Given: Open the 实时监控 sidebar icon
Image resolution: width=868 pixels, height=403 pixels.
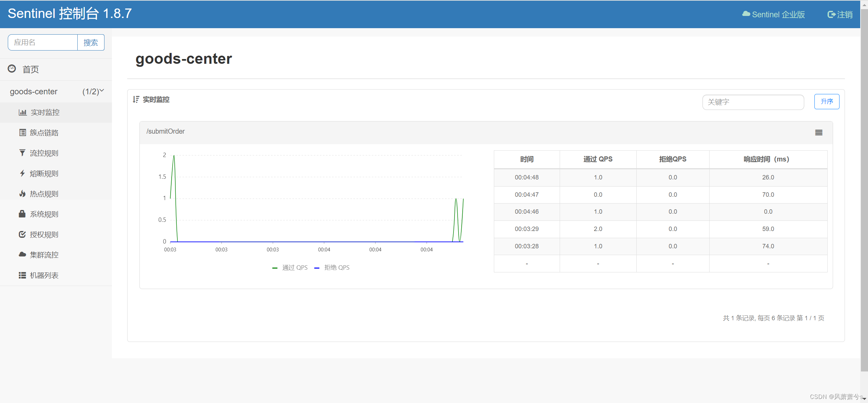Looking at the screenshot, I should [x=22, y=112].
